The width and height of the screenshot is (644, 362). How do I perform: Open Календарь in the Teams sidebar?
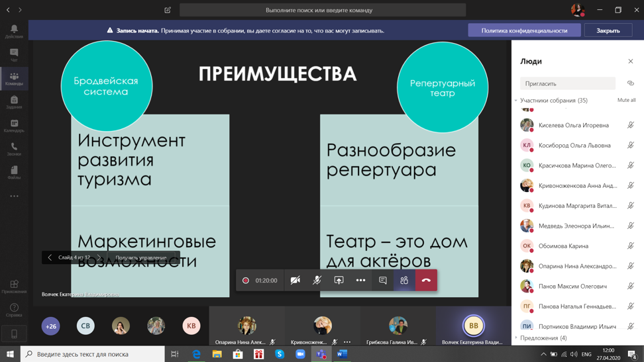14,126
